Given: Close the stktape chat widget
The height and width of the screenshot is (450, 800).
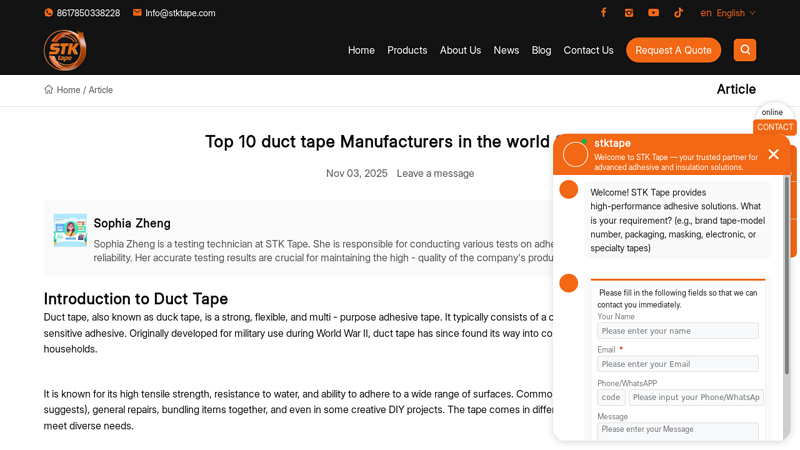Looking at the screenshot, I should 773,154.
